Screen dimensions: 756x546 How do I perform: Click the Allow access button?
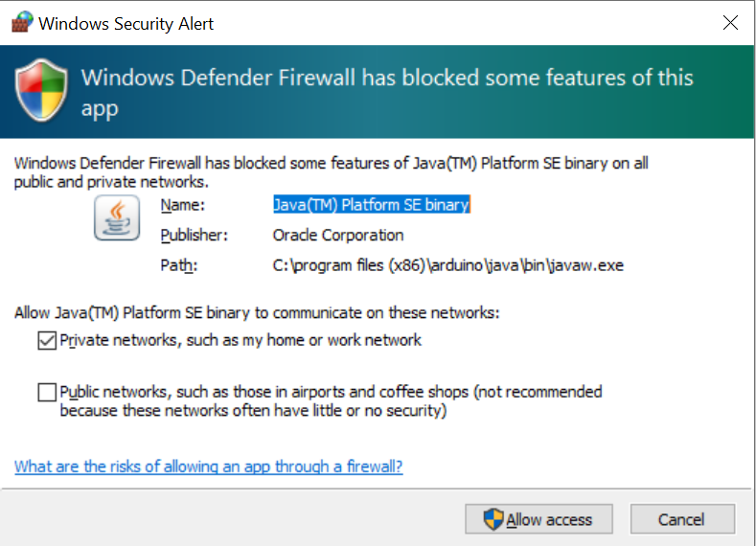point(538,519)
